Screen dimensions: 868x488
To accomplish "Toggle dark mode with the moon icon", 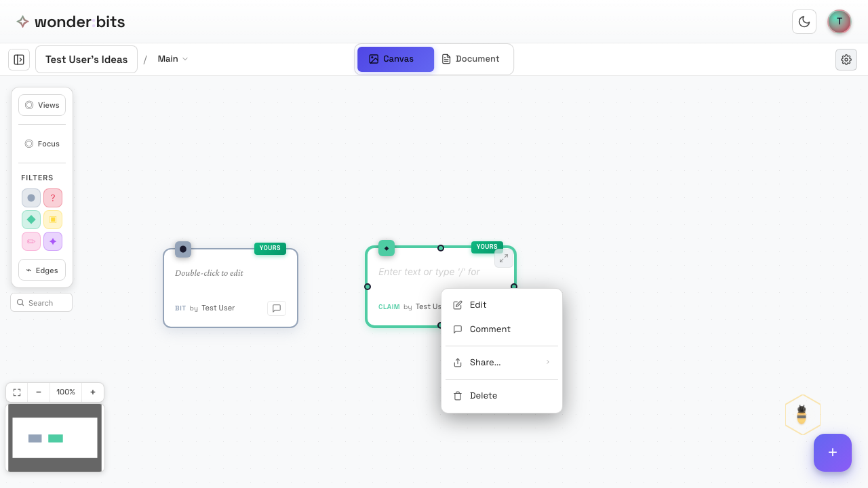I will (x=804, y=21).
